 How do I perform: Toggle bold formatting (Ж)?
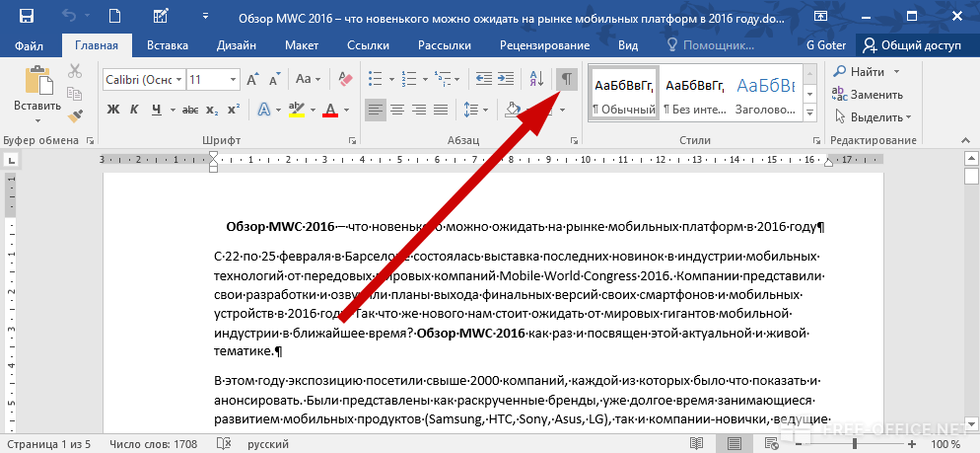click(113, 111)
